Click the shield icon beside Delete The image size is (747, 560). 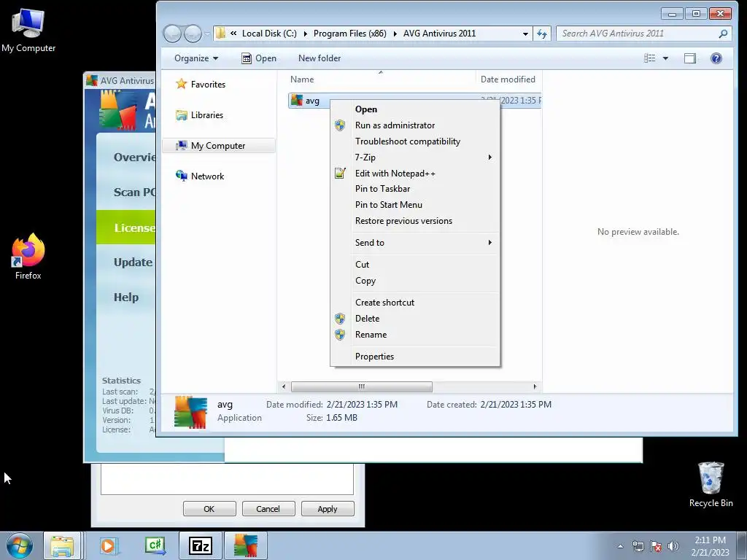click(x=340, y=319)
